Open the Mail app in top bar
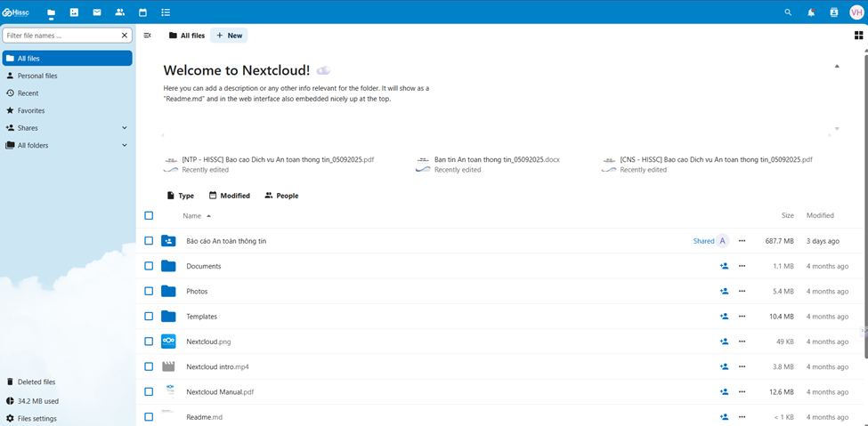868x426 pixels. coord(97,12)
